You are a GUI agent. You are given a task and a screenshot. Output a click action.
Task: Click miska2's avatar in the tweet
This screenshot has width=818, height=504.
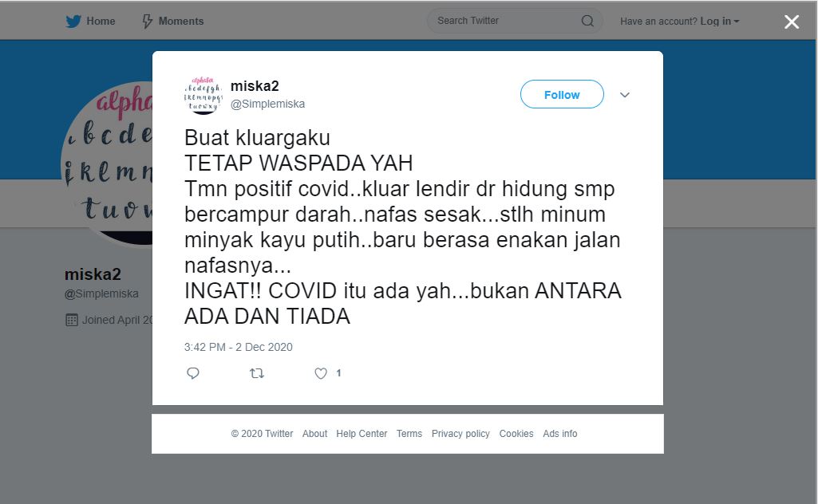tap(204, 95)
